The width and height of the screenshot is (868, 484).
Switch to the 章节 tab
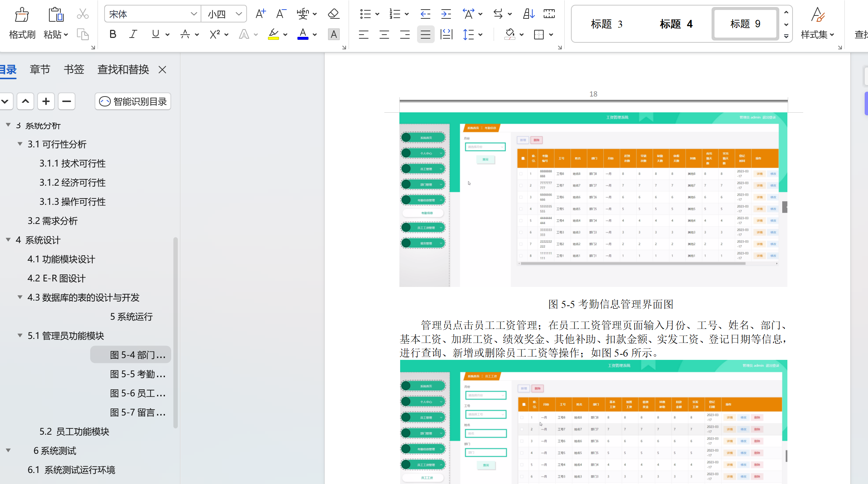[x=40, y=69]
